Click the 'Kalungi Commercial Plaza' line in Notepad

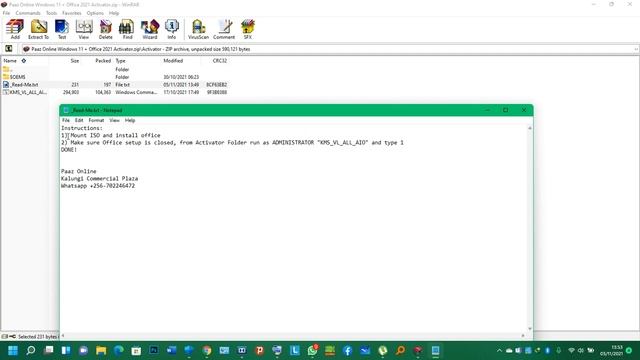tap(100, 179)
